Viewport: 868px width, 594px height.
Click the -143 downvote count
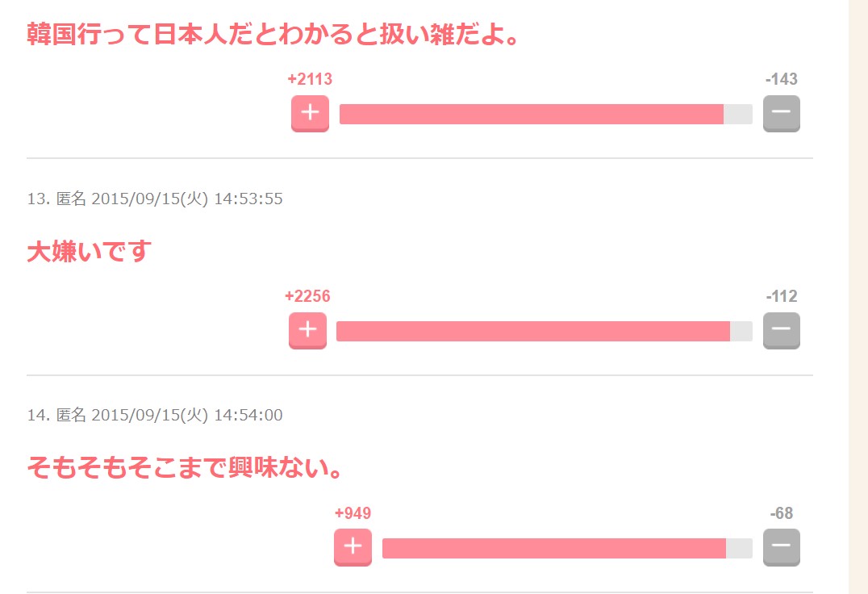tap(781, 79)
